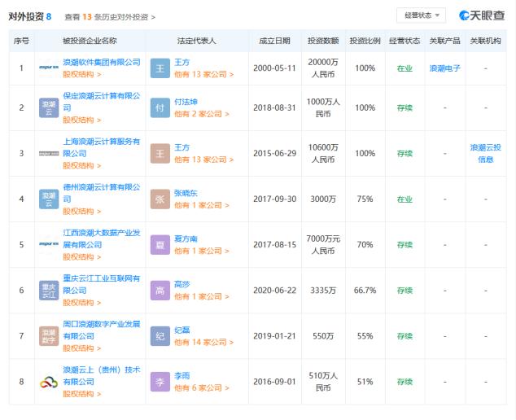Open 保定浪潮云计算有限公司 company page

click(x=102, y=102)
